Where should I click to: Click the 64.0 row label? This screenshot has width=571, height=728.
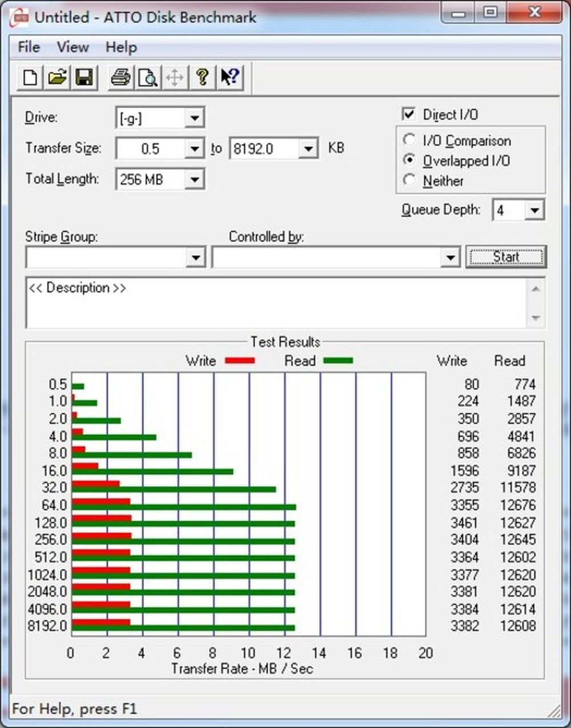(54, 505)
